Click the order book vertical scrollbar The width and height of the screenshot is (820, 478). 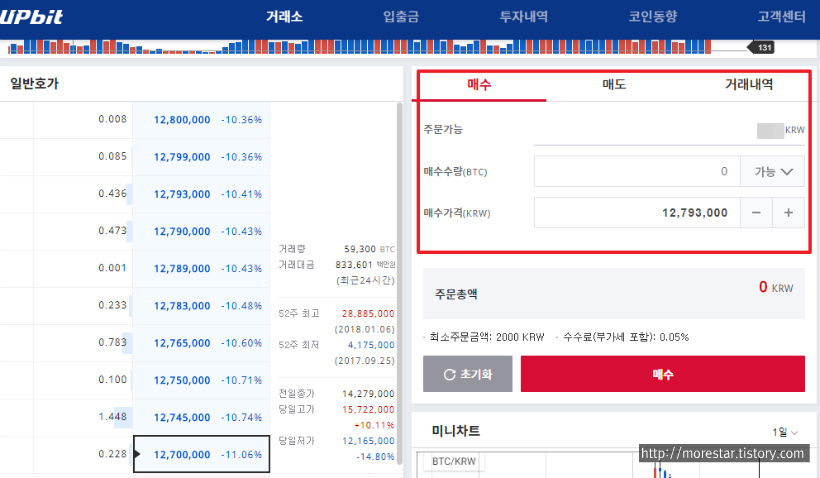click(x=400, y=282)
